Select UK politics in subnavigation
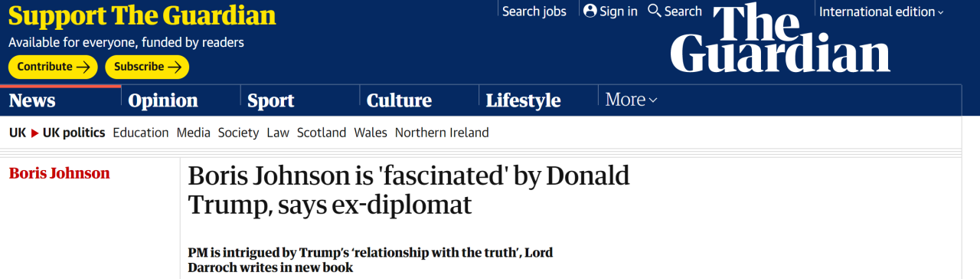The width and height of the screenshot is (980, 279). point(73,133)
